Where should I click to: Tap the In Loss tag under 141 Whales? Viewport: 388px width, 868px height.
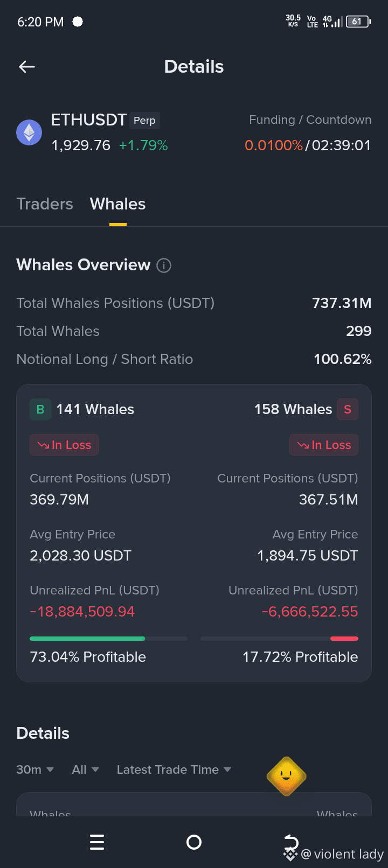point(64,445)
